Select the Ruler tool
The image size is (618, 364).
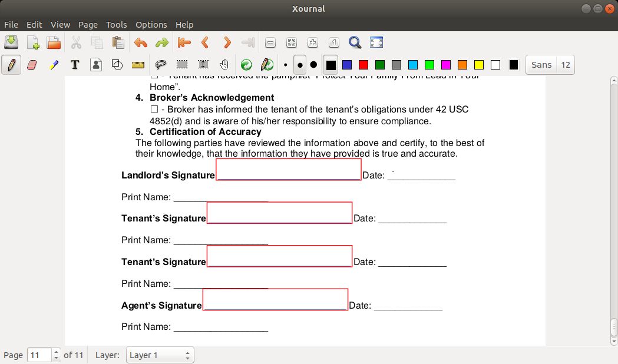tap(138, 65)
